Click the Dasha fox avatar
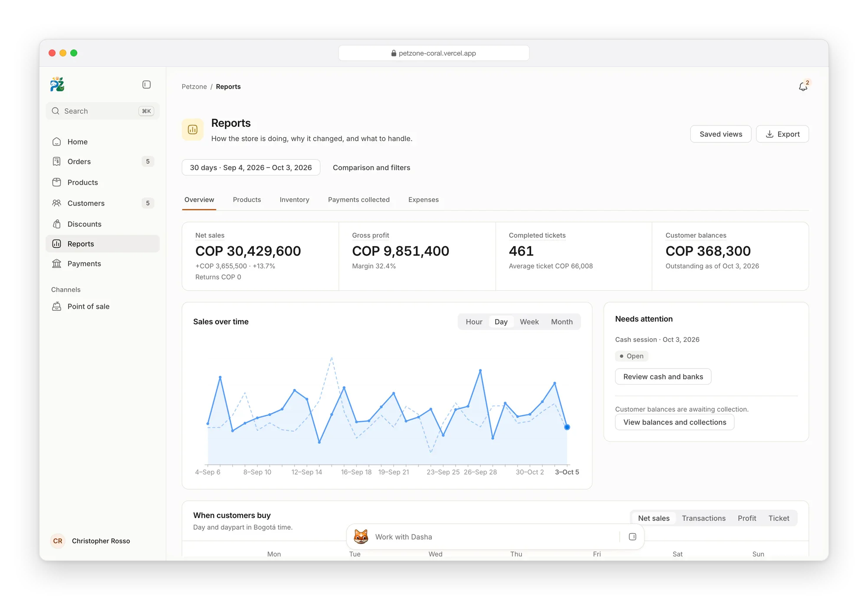Screen dimensions: 868x600 [361, 537]
